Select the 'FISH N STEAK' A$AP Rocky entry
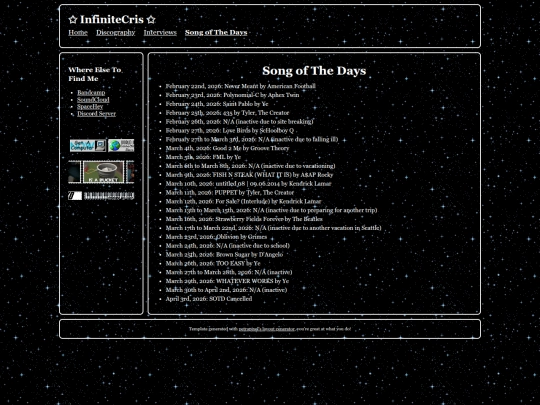Viewport: 540px width, 405px height. (x=249, y=175)
